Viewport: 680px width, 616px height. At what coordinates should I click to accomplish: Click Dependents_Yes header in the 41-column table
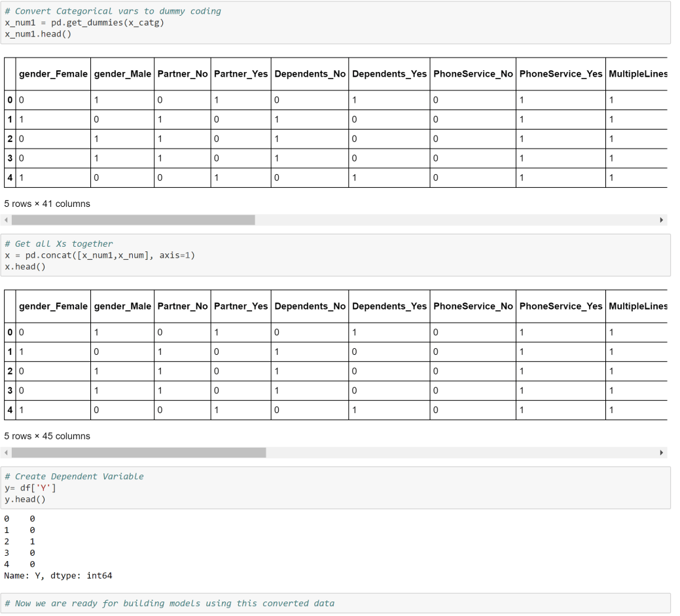click(x=389, y=74)
